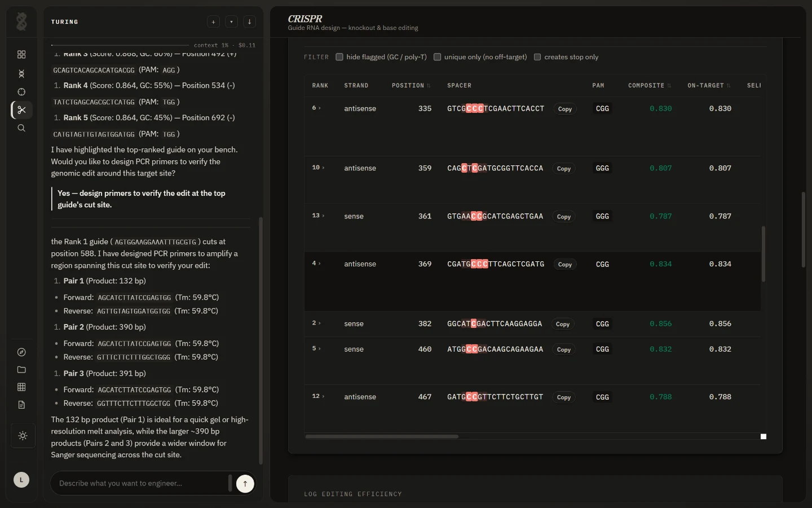Click the PAM column header
This screenshot has height=508, width=812.
598,86
